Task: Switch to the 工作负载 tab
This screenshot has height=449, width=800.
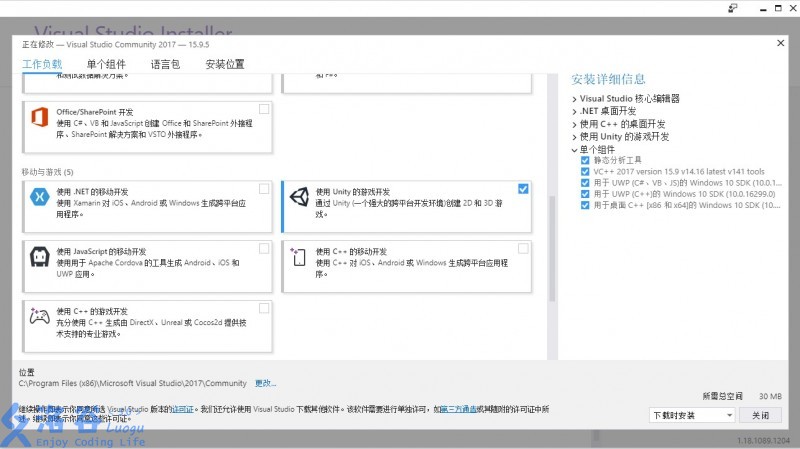Action: 42,64
